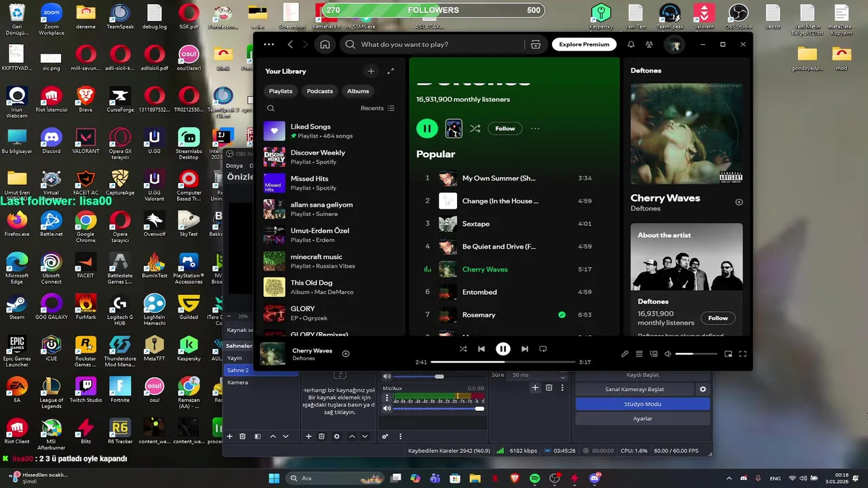Image resolution: width=868 pixels, height=488 pixels.
Task: Click the Explore Premium button
Action: 584,44
